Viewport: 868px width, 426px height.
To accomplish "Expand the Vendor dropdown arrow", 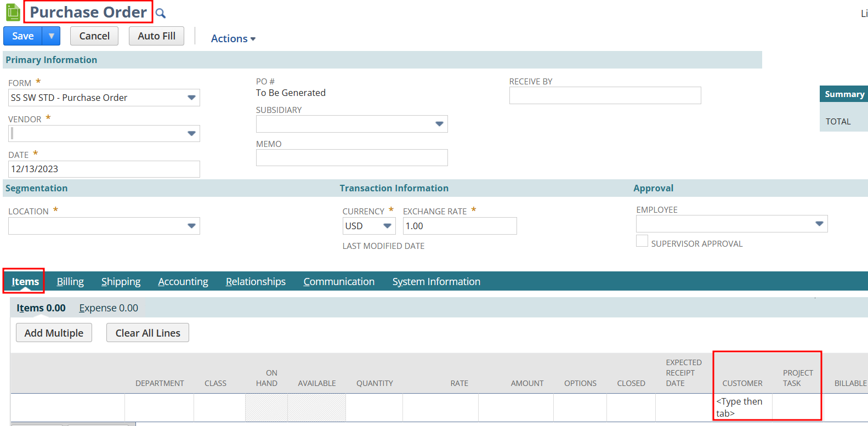I will pyautogui.click(x=191, y=133).
